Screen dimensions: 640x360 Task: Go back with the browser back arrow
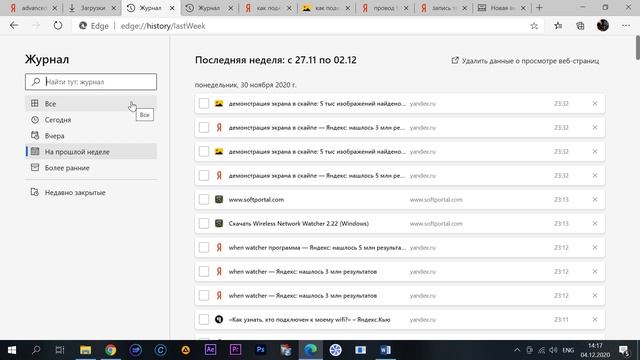[x=14, y=26]
